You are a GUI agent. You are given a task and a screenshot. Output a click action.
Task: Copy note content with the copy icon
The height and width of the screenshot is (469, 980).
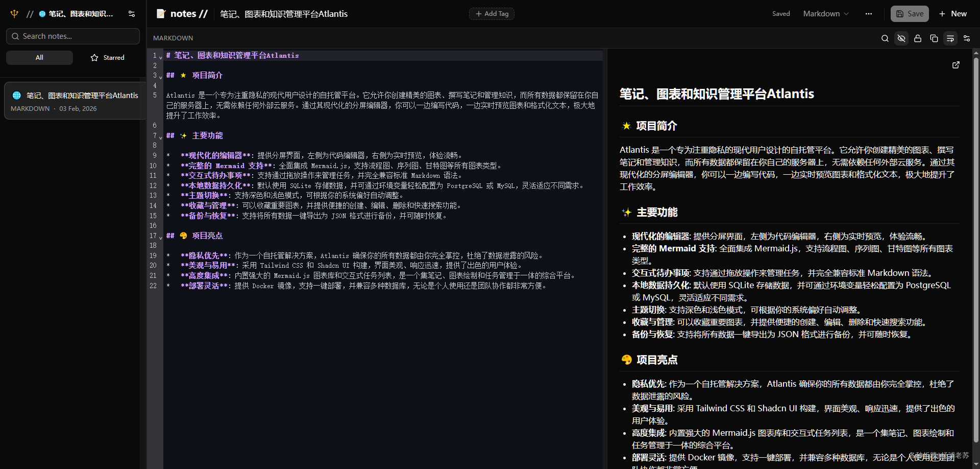point(934,38)
